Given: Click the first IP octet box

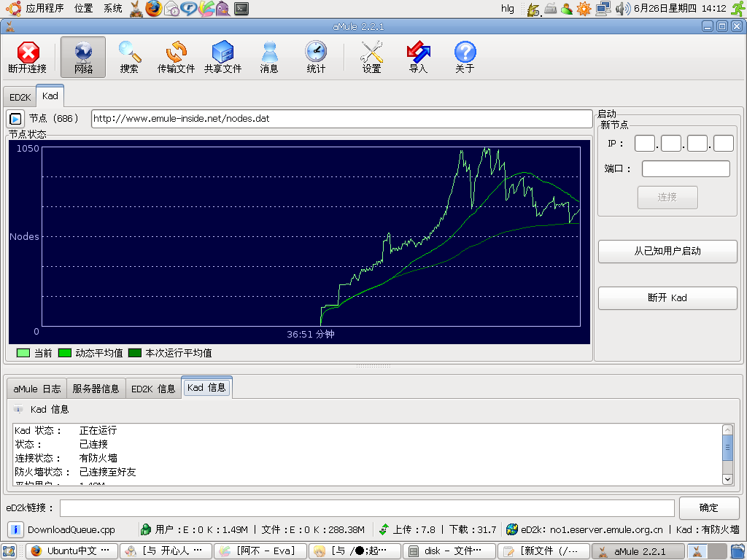Looking at the screenshot, I should coord(645,144).
